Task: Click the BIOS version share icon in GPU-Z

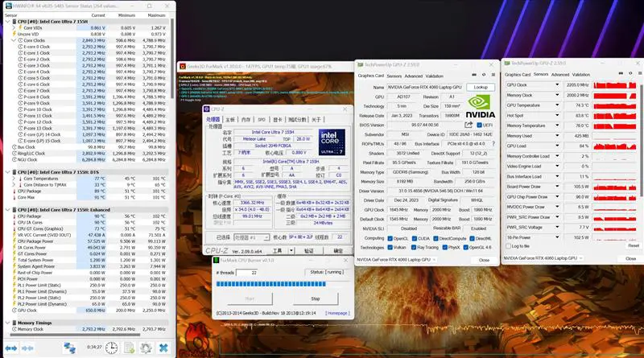Action: coord(469,125)
